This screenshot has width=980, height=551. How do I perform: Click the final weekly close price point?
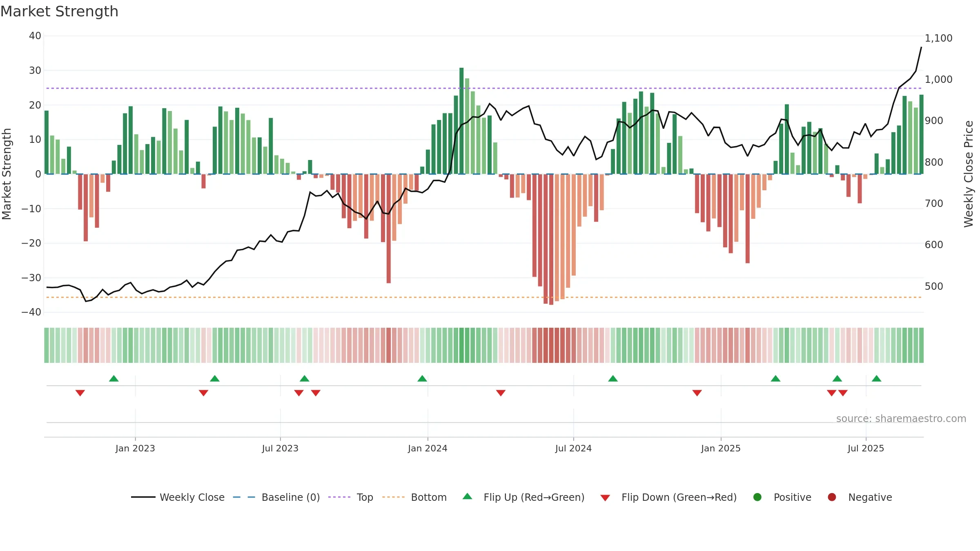[x=921, y=47]
